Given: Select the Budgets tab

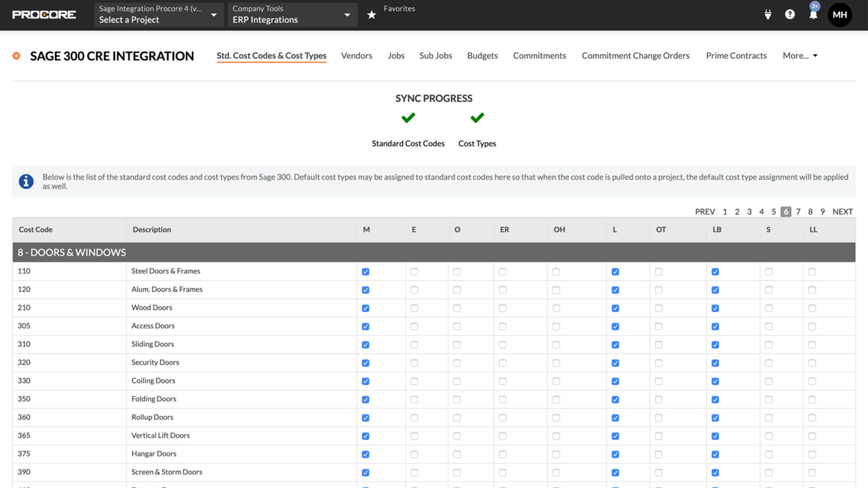Looking at the screenshot, I should [x=481, y=56].
